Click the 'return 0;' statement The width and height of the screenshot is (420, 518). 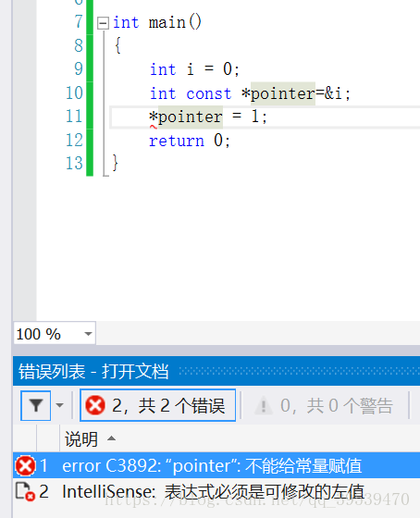click(190, 141)
